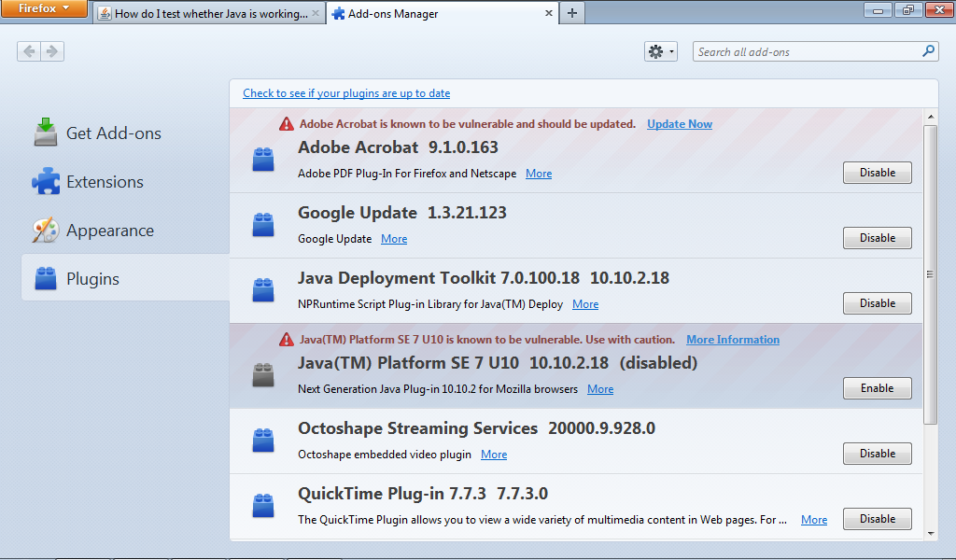This screenshot has height=560, width=956.
Task: Open the utilities gear dropdown
Action: (x=660, y=51)
